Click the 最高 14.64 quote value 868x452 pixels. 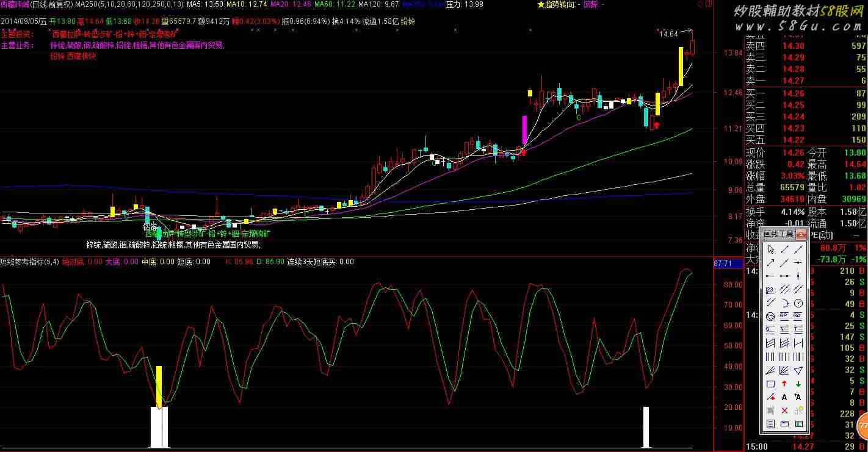855,164
